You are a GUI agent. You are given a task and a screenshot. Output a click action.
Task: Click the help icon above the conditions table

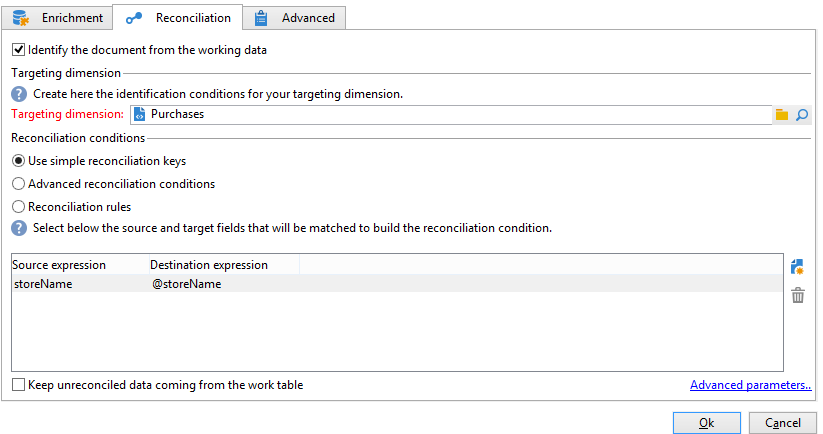[x=19, y=228]
